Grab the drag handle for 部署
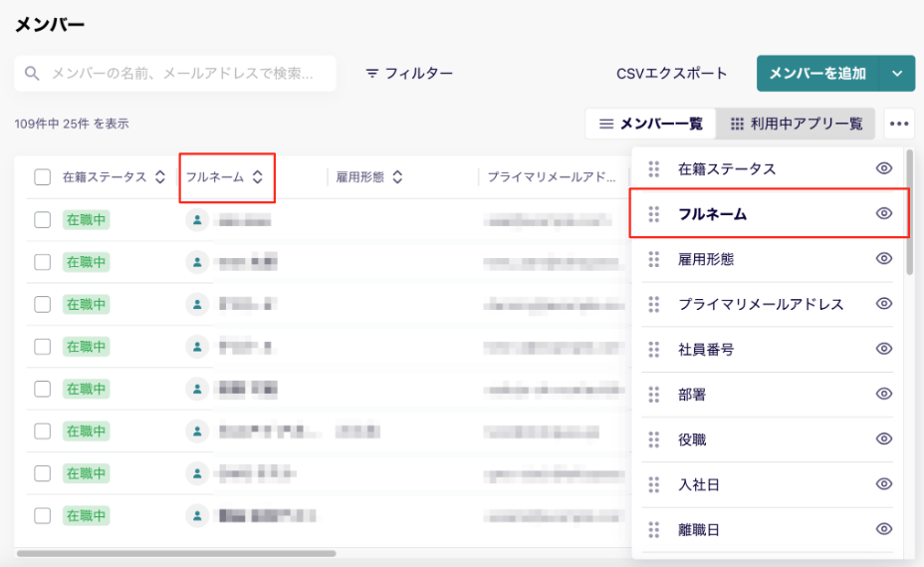The height and width of the screenshot is (567, 924). (653, 395)
